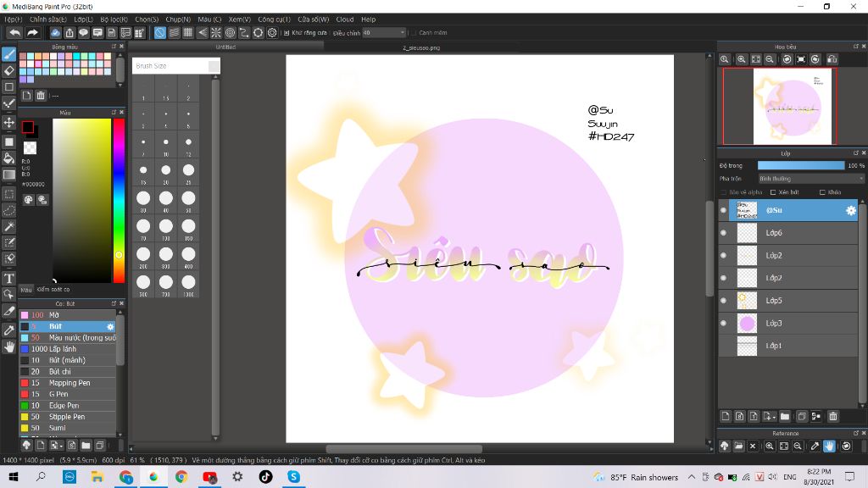The width and height of the screenshot is (868, 488).
Task: Select the Màu nước brush
Action: click(x=68, y=337)
